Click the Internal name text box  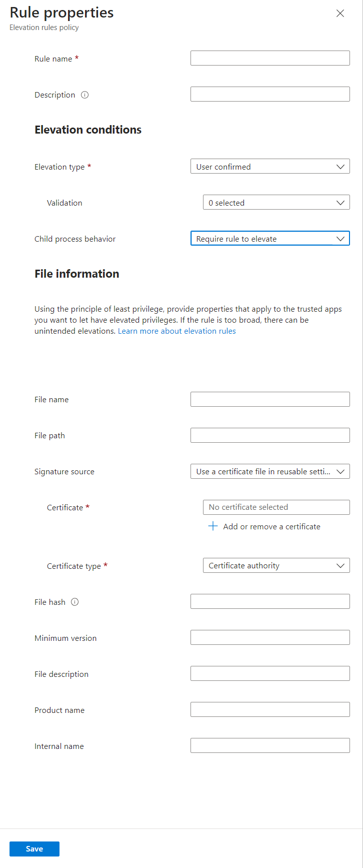pyautogui.click(x=270, y=745)
